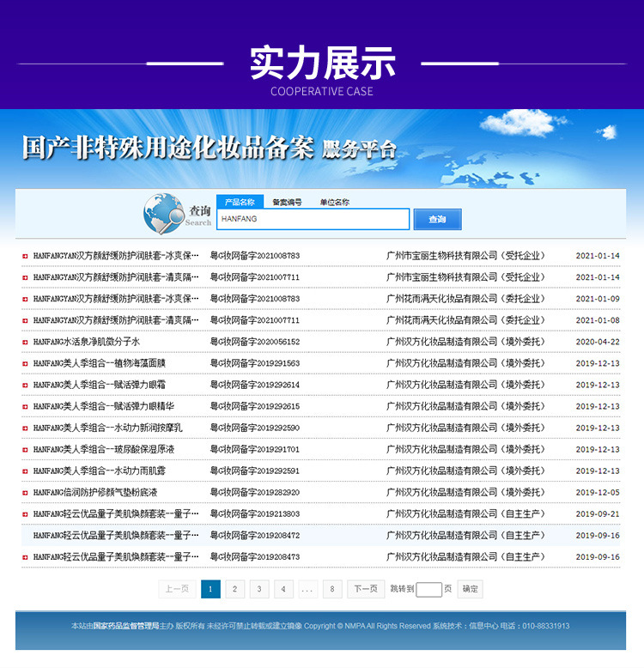644x668 pixels.
Task: Open HANFANG美人季组合--玻尿酸保湿原液 link
Action: pyautogui.click(x=104, y=449)
